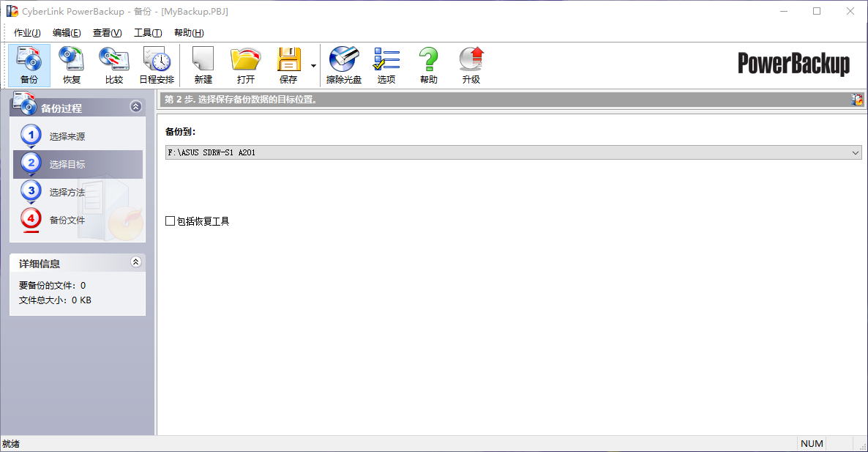Click the 备份到: label

[x=181, y=132]
